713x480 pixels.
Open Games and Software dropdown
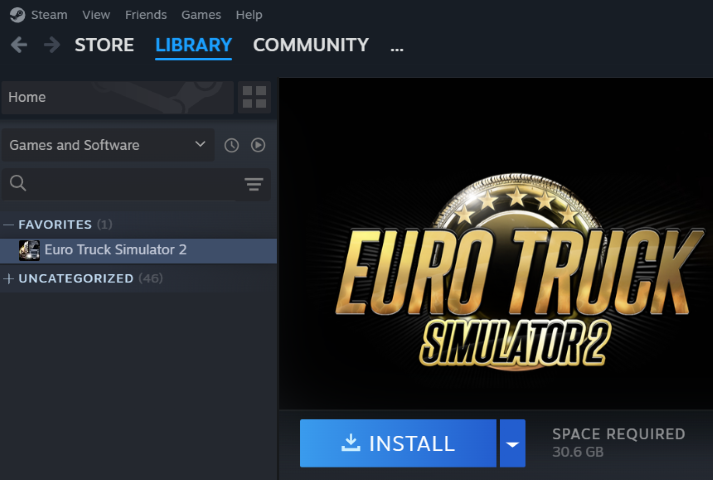click(x=108, y=145)
